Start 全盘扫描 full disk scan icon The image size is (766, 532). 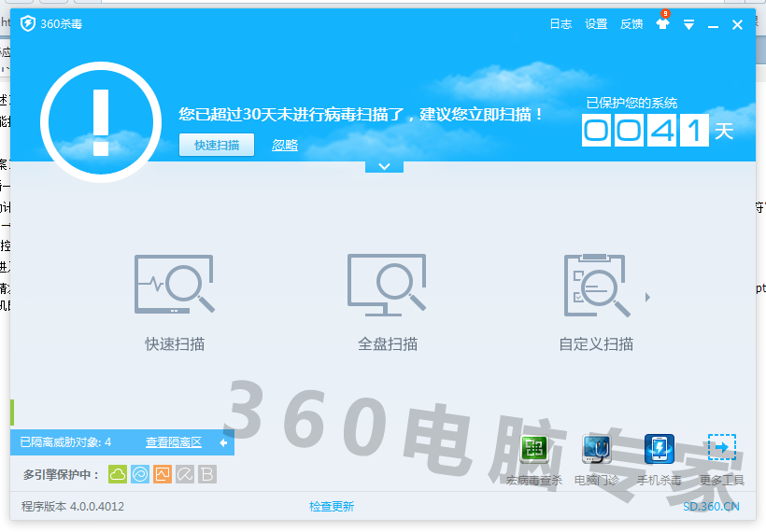coord(387,284)
